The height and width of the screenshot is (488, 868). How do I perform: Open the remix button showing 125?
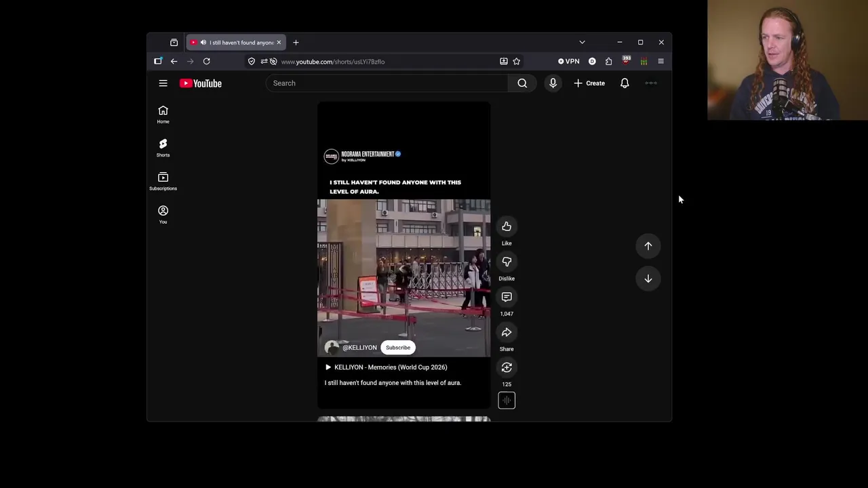[507, 367]
